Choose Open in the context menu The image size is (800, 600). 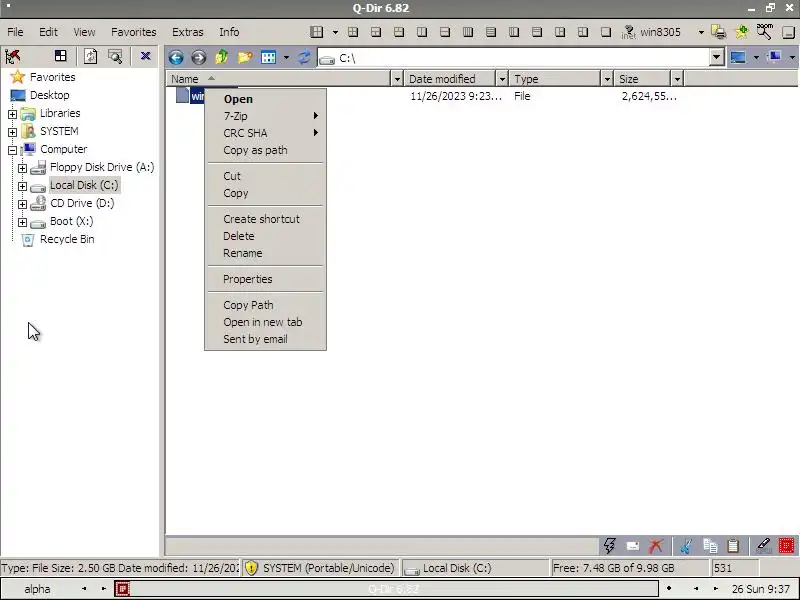tap(265, 99)
